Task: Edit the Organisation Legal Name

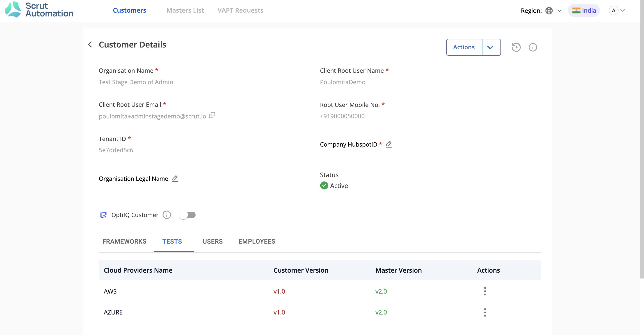Action: pyautogui.click(x=175, y=178)
